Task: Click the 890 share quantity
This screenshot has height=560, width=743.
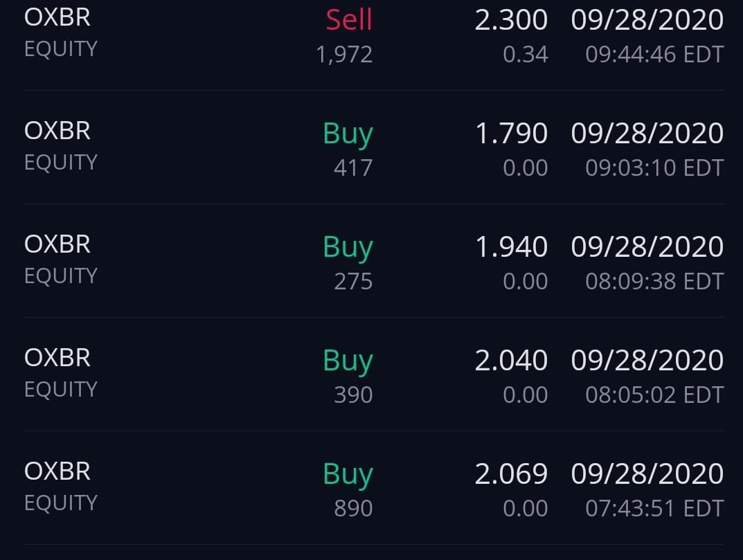Action: 353,508
